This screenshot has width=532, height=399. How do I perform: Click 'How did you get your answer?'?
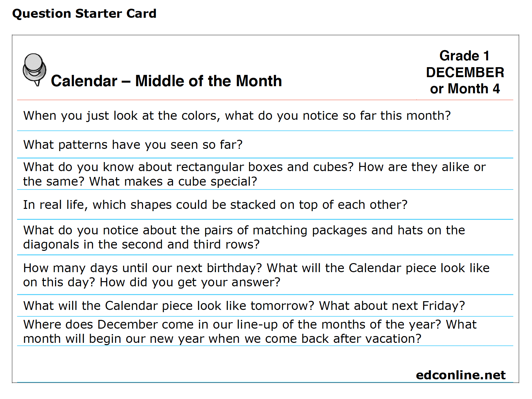(x=190, y=282)
